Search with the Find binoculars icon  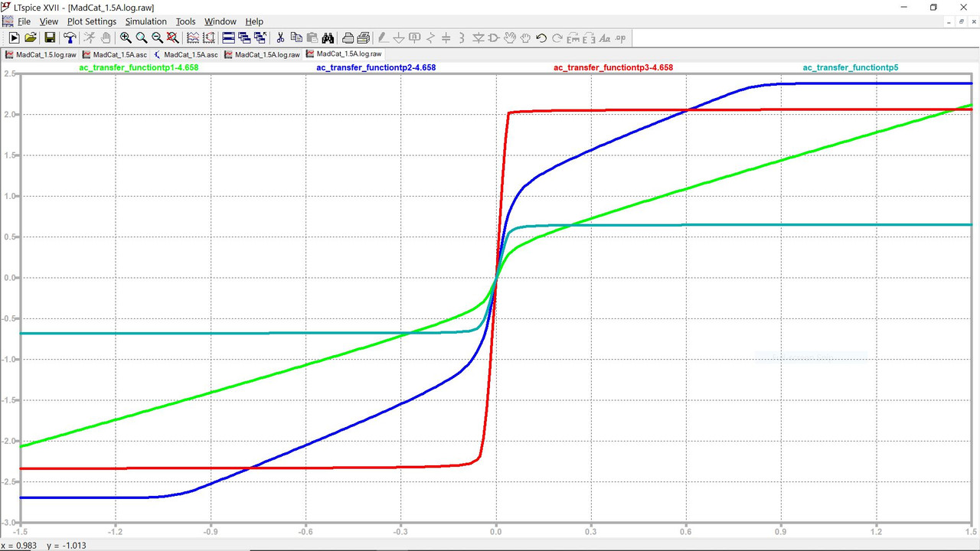(x=328, y=37)
